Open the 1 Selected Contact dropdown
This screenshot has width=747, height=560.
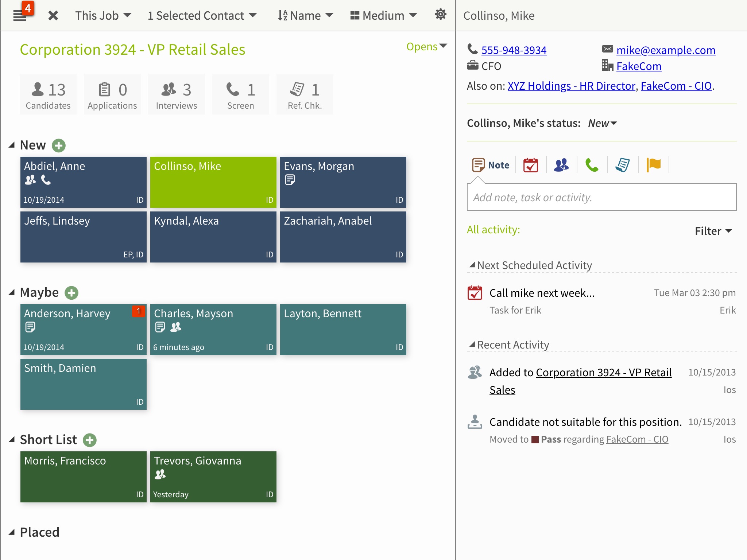coord(202,15)
